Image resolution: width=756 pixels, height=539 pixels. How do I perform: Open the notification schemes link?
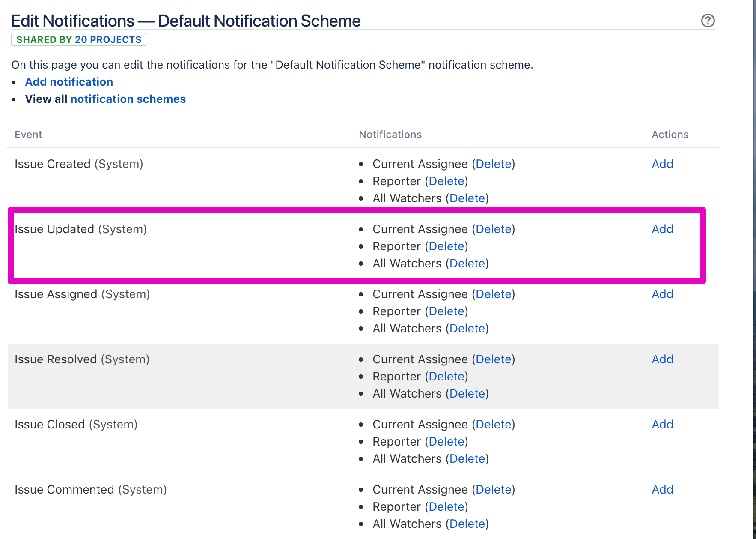pos(128,99)
